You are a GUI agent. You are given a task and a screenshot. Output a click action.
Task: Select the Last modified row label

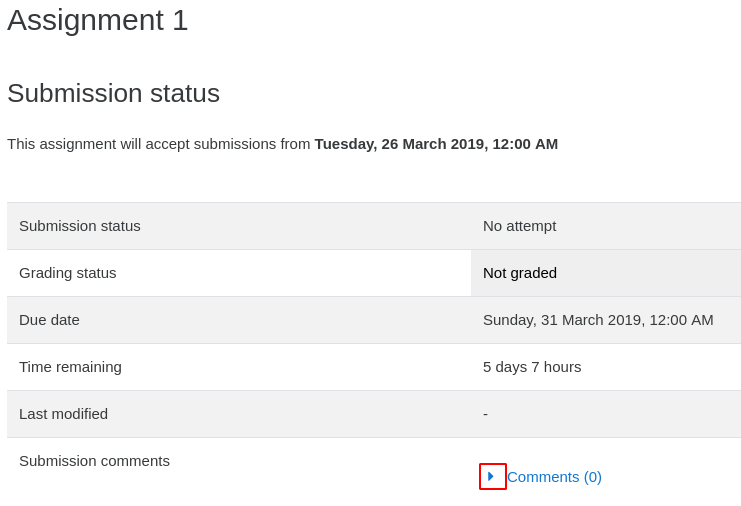pyautogui.click(x=63, y=414)
